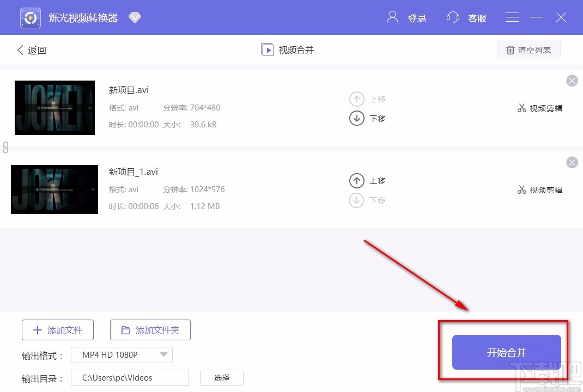Select the user profile icon beside 登录

(392, 17)
